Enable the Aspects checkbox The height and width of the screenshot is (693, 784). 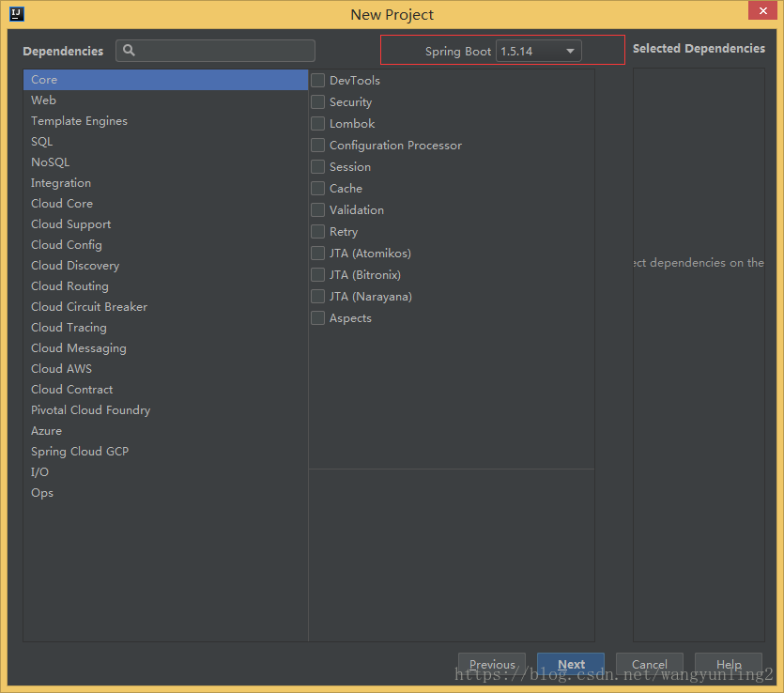(x=317, y=318)
